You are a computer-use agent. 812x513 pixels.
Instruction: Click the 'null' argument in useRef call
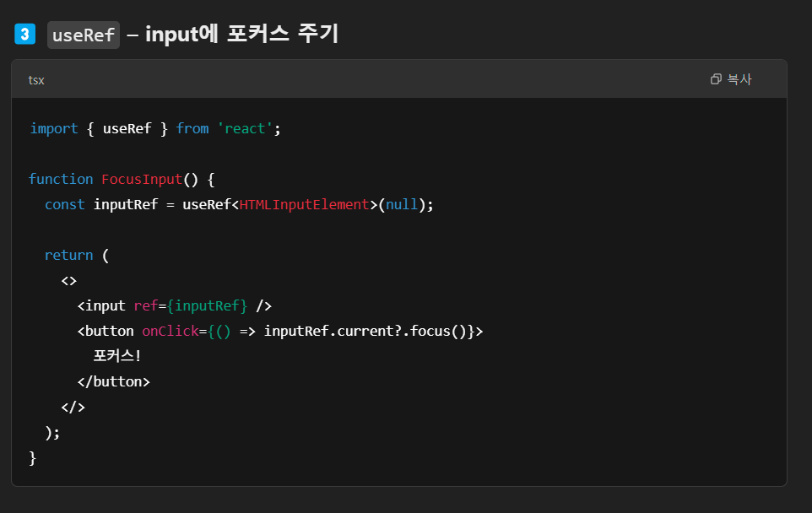402,204
